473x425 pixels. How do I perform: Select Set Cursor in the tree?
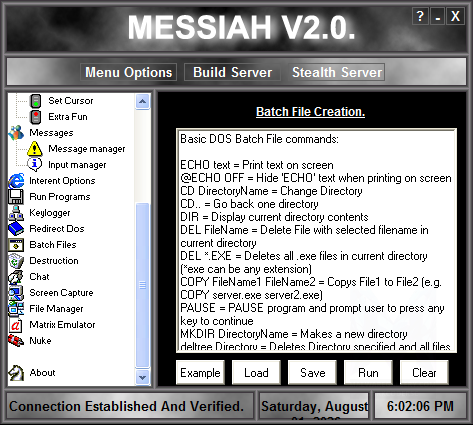tap(71, 101)
